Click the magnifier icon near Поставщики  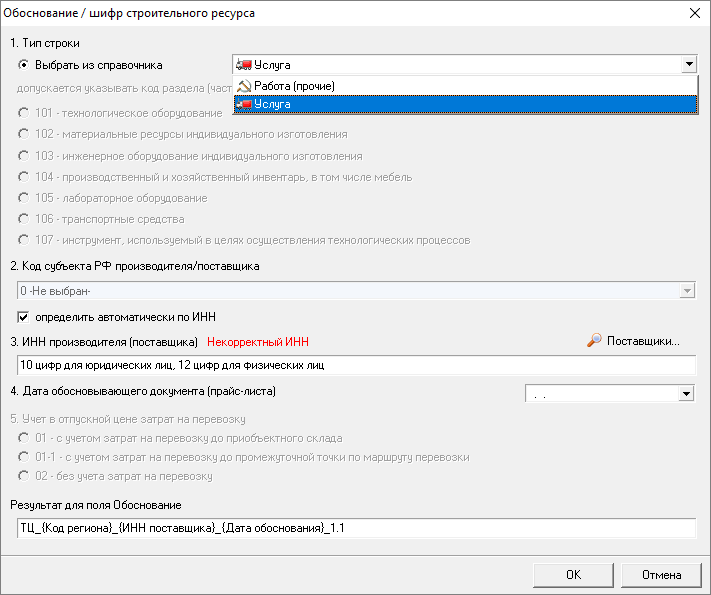(x=594, y=340)
